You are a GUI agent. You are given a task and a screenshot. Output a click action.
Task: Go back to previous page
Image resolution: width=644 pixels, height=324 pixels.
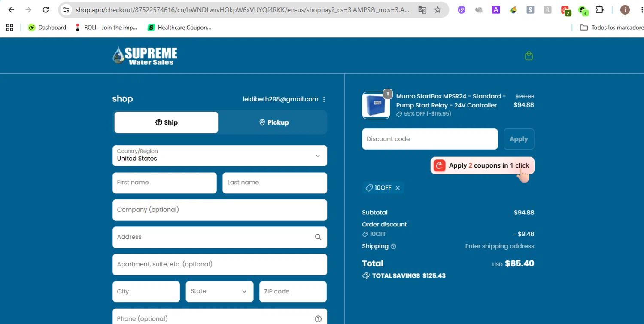(12, 9)
